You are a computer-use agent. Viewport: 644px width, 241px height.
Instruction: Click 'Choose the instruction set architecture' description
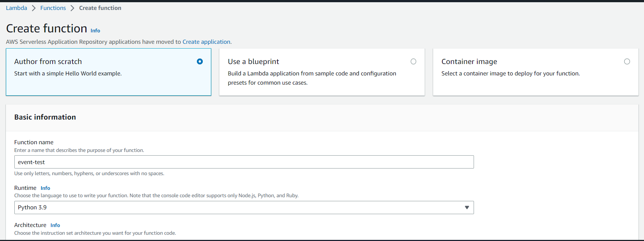95,233
